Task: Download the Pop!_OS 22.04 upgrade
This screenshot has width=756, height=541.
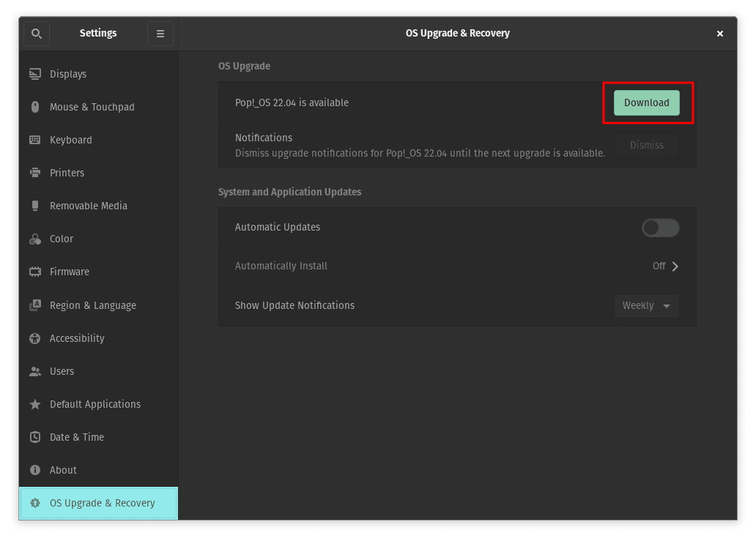Action: click(647, 102)
